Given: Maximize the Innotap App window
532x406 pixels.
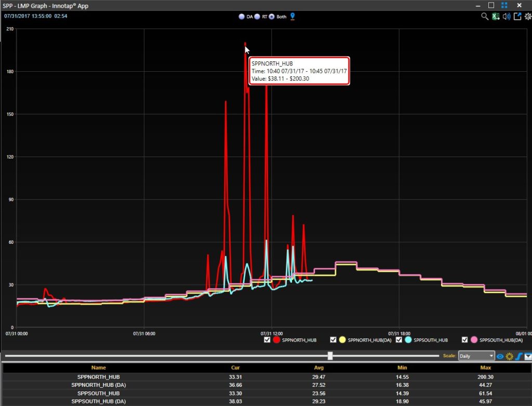Looking at the screenshot, I should [x=491, y=5].
